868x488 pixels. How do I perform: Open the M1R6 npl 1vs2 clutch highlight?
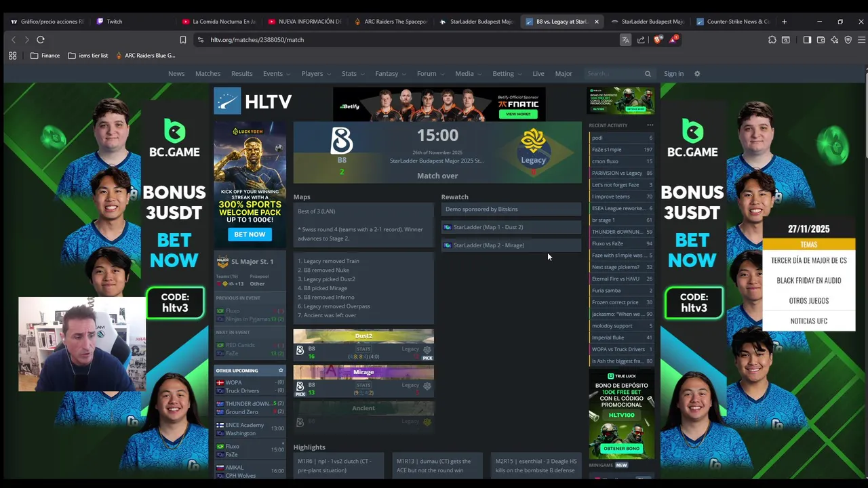(x=338, y=466)
